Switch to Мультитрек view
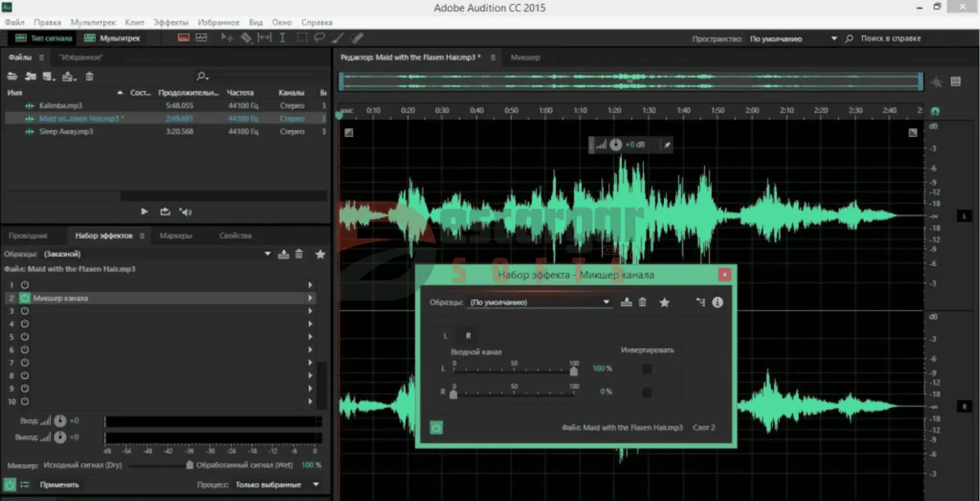 tap(112, 38)
